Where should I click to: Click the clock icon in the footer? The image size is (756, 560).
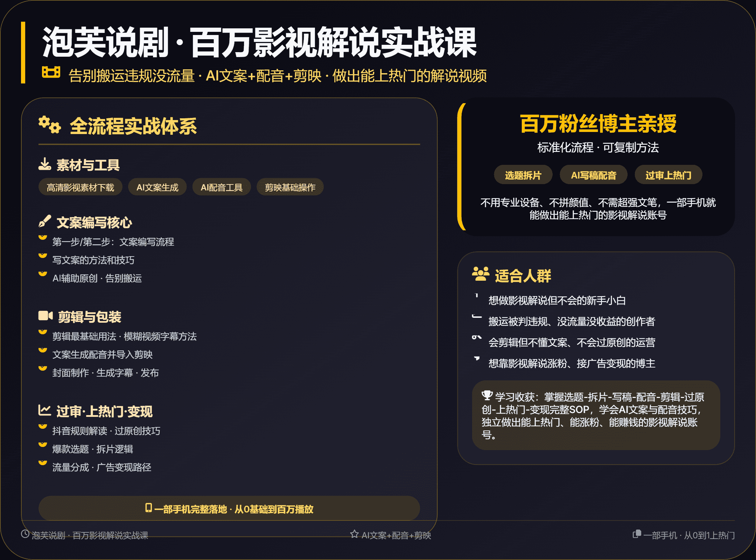(x=25, y=534)
